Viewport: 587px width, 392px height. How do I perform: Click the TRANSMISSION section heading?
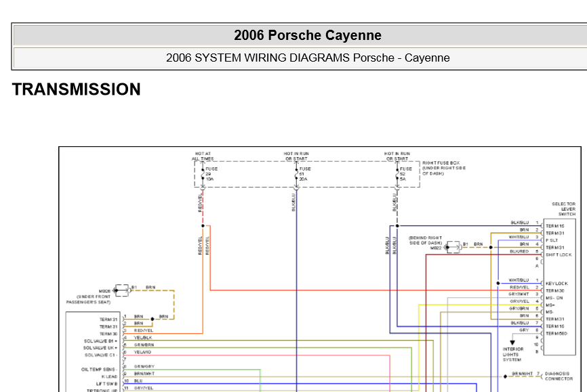(x=77, y=89)
